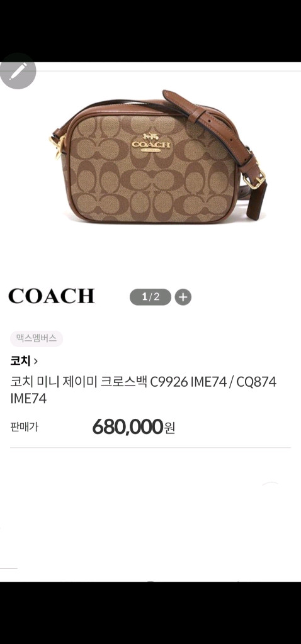The height and width of the screenshot is (644, 301).
Task: Open the 코치 brand chevron arrow
Action: point(36,362)
